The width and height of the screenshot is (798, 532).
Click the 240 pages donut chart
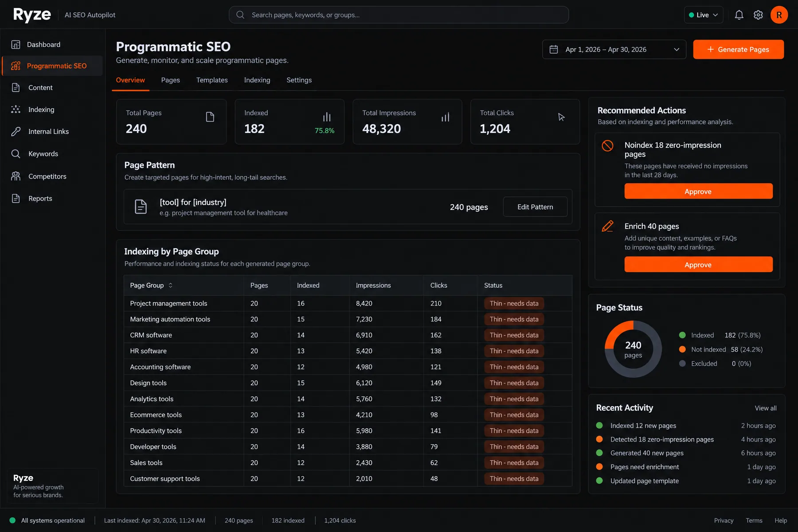click(633, 349)
